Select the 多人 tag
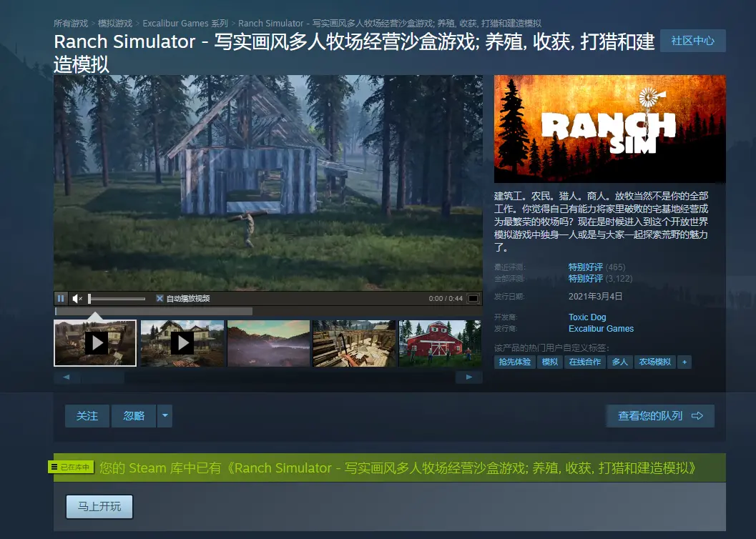 click(619, 362)
